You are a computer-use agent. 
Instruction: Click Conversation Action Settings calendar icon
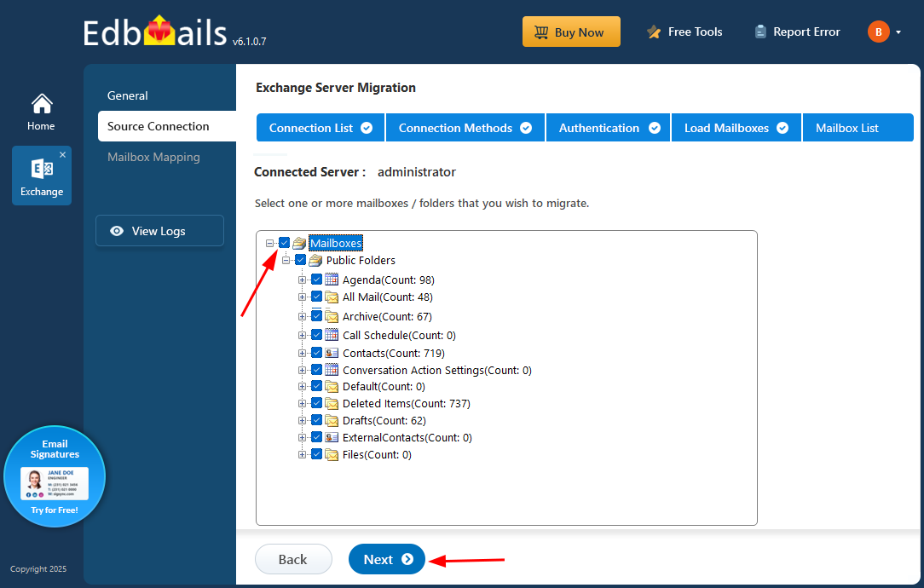332,370
